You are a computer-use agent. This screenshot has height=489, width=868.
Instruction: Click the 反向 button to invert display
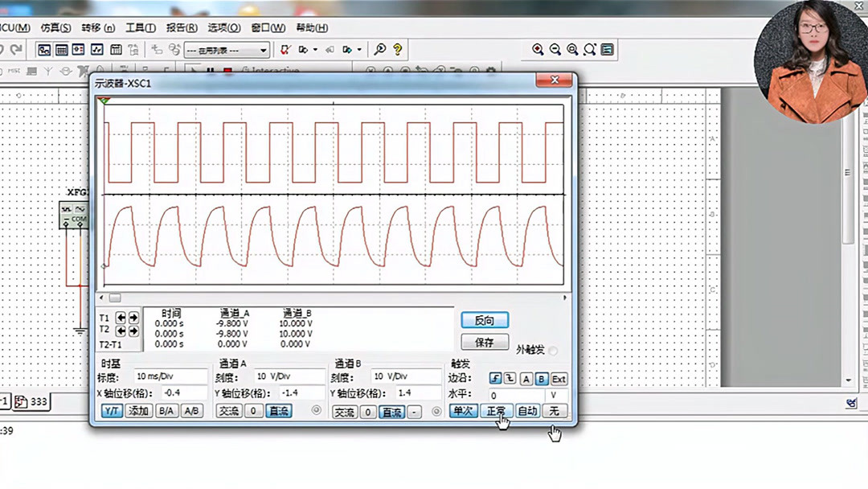click(x=483, y=319)
